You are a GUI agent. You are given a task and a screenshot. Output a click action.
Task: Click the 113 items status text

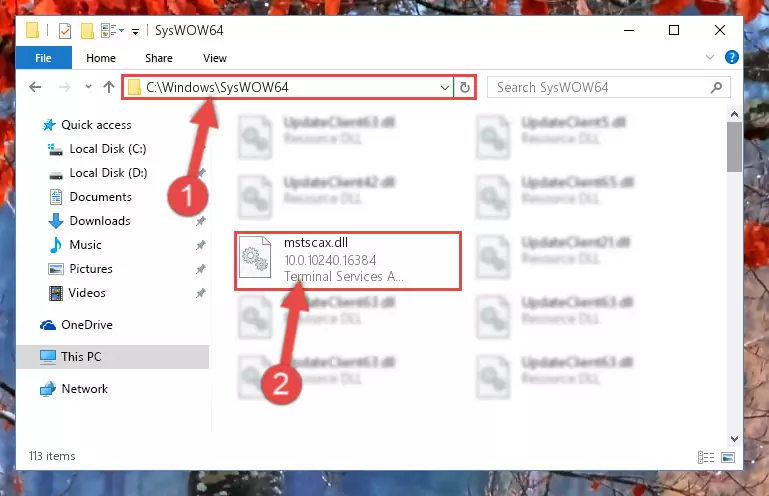[x=52, y=456]
